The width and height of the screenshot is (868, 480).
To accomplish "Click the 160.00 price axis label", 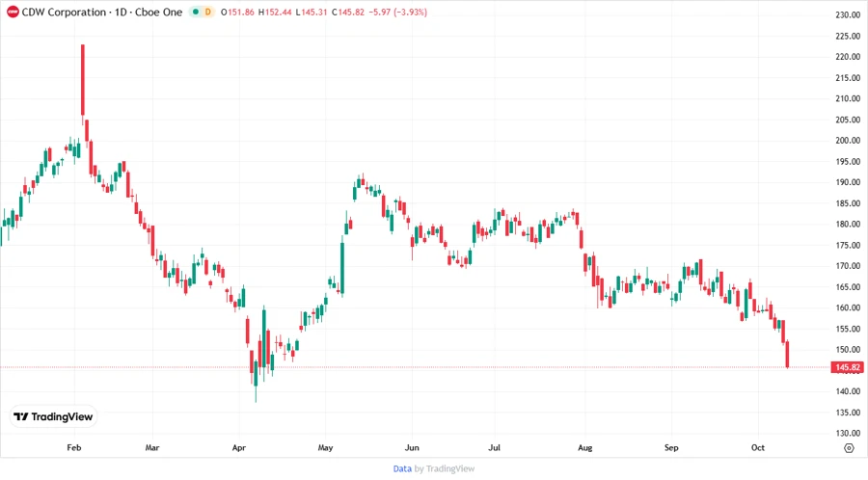I will [x=848, y=308].
